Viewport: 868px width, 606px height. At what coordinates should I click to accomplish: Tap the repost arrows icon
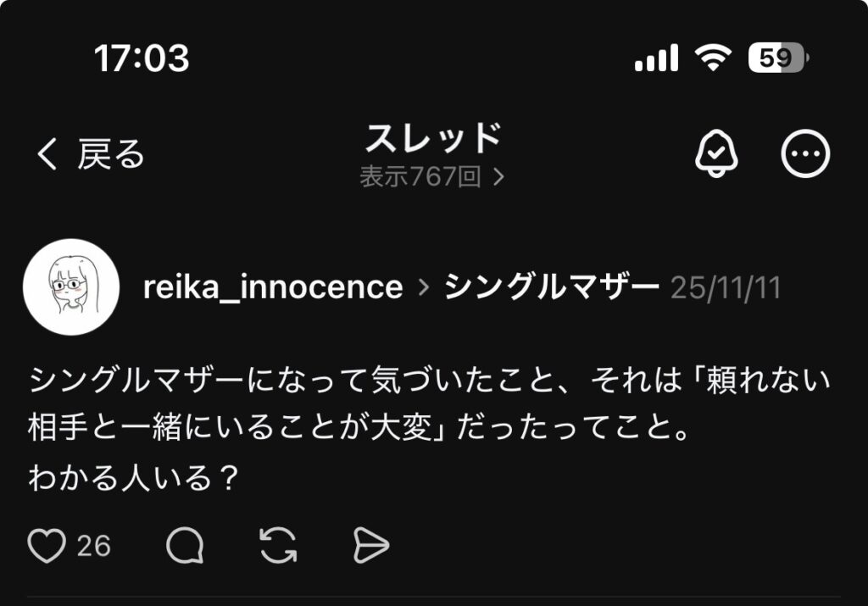(277, 547)
